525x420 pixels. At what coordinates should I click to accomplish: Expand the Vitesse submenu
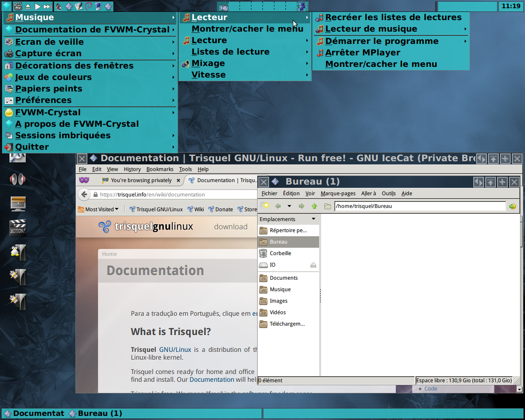tap(245, 75)
